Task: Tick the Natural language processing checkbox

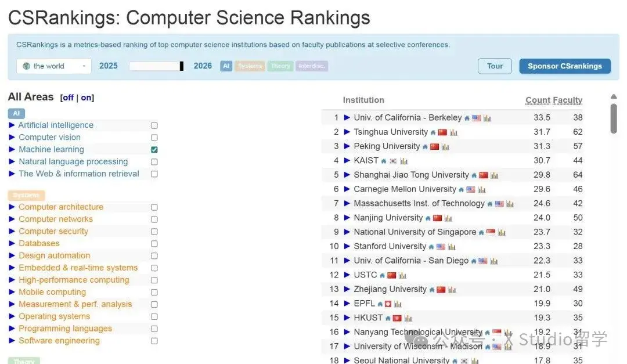Action: (154, 162)
